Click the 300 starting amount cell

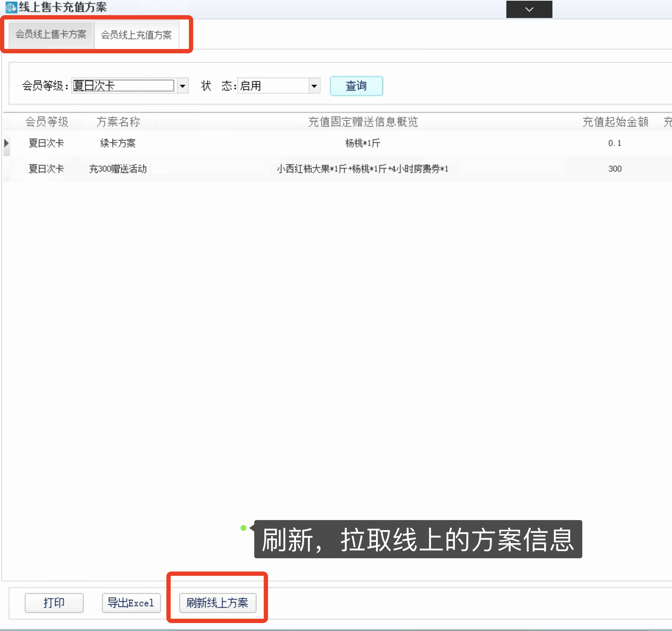pos(615,169)
